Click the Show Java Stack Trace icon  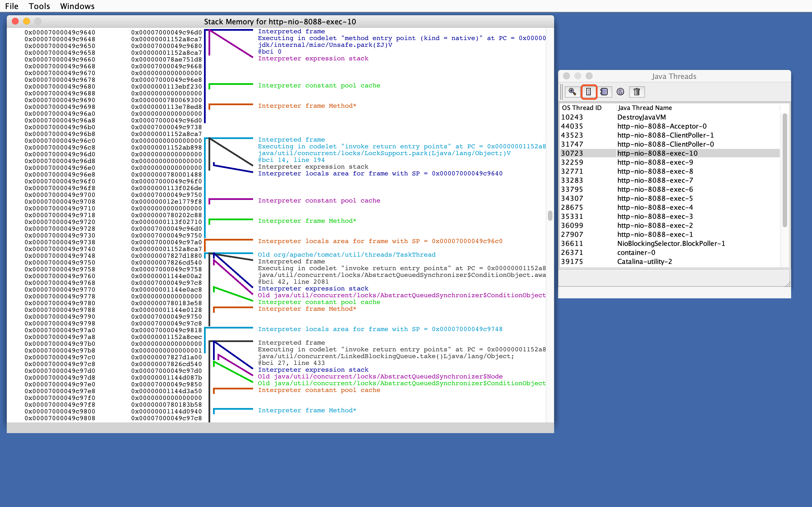point(604,92)
